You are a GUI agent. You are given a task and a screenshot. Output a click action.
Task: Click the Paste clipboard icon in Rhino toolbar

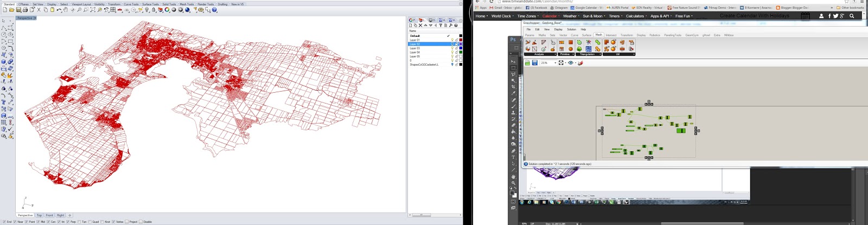(52, 10)
